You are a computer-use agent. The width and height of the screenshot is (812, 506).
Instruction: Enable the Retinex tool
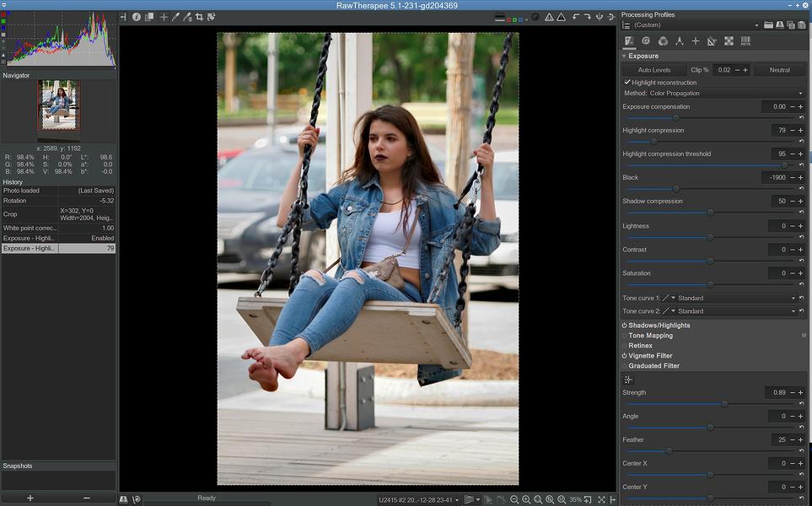click(x=625, y=346)
